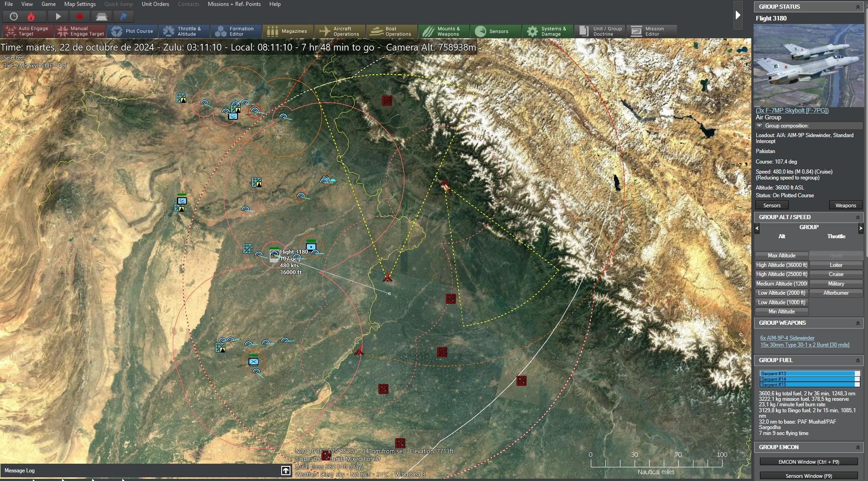This screenshot has height=481, width=868.
Task: Expand the Group composition dropdown
Action: pos(758,126)
